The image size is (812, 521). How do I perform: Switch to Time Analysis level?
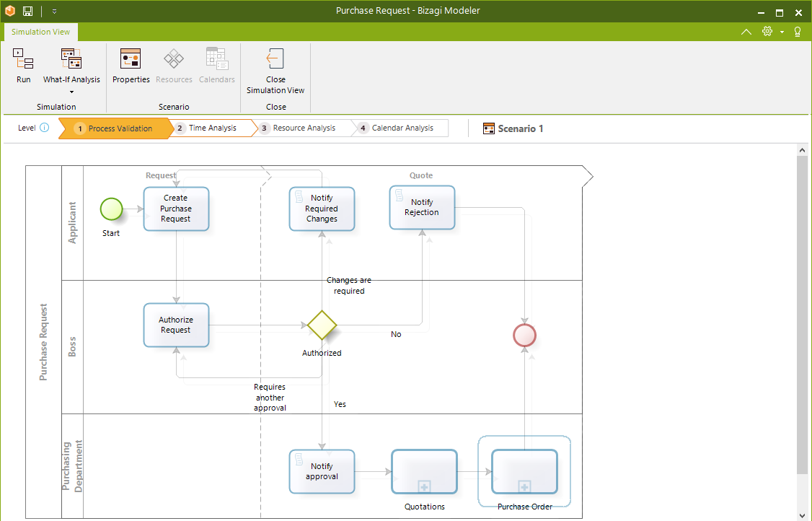pos(212,128)
